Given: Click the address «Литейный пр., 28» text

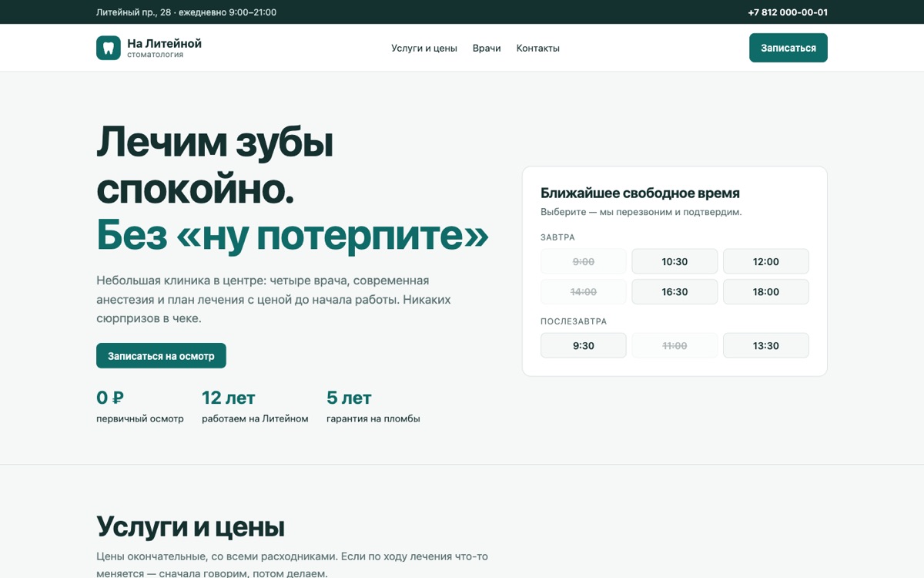Looking at the screenshot, I should click(133, 12).
